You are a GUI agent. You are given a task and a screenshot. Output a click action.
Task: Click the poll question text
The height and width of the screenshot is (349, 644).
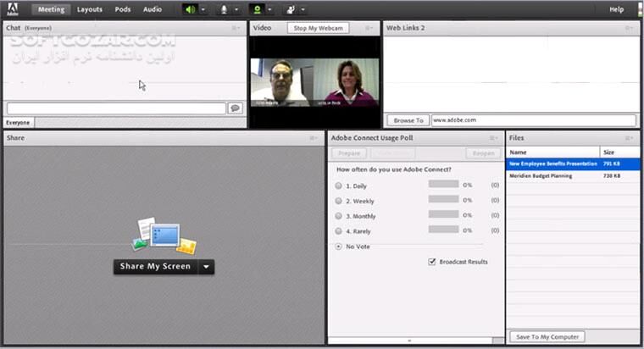(393, 169)
